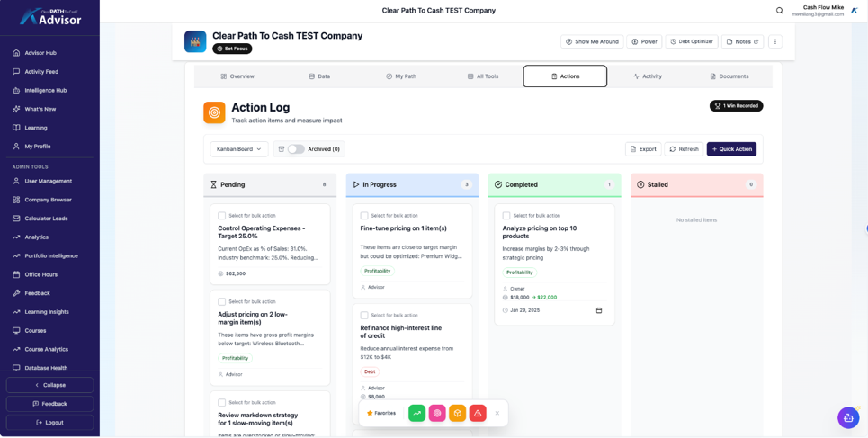Click pink target favorite icon
Screen dimensions: 868x438
[437, 413]
